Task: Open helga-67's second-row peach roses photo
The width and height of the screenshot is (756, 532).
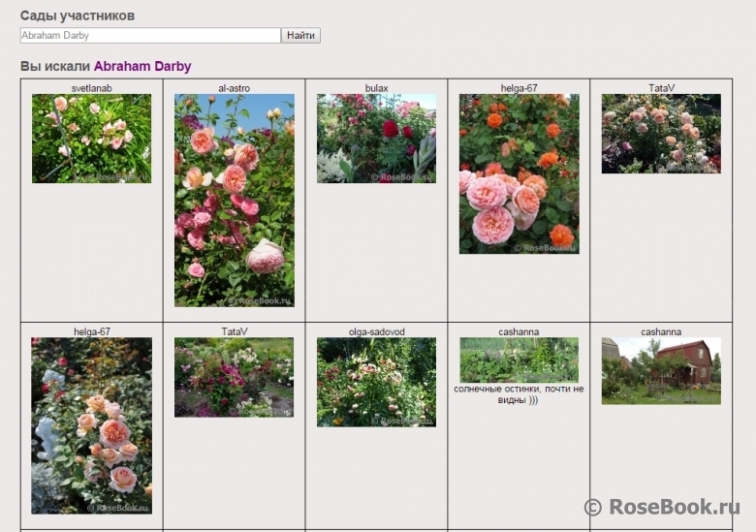Action: click(91, 425)
